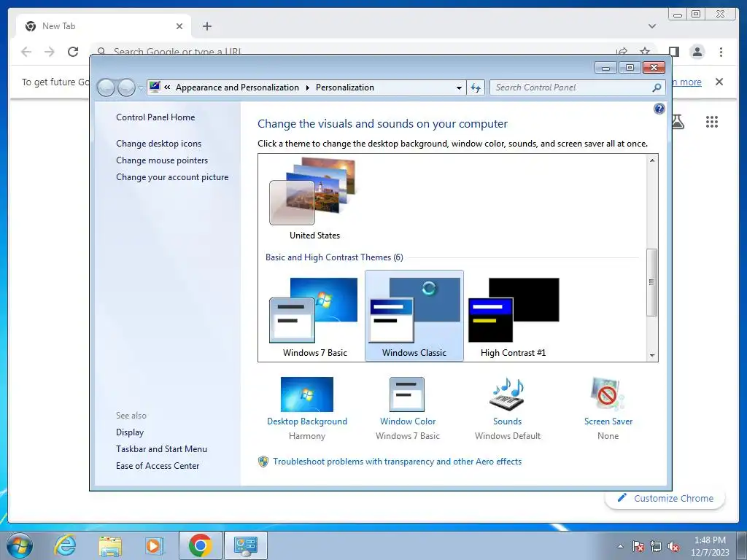Close the New Tab tab in Chrome
Viewport: 747px width, 560px height.
point(179,26)
